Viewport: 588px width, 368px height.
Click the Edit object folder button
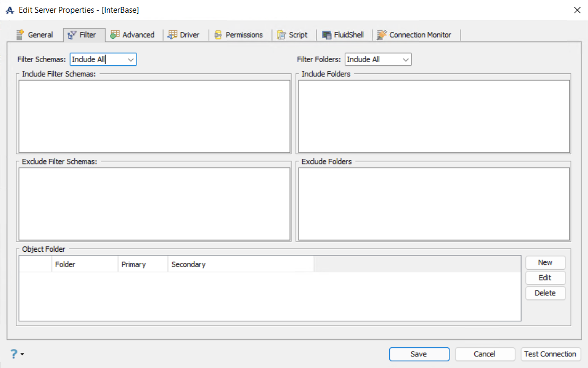point(546,278)
